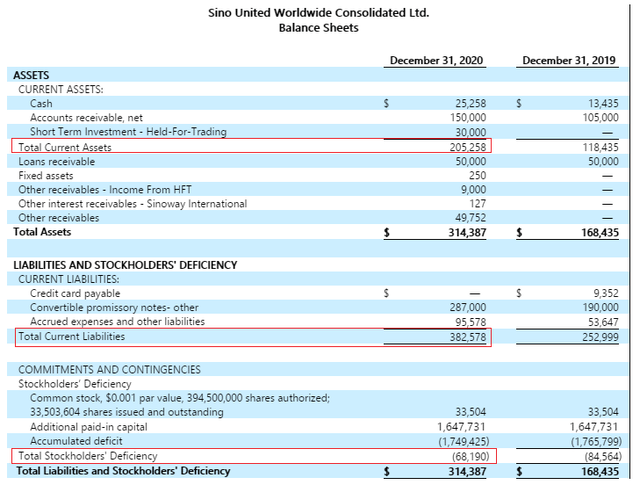Click the Cash 2020 value 25,258

tap(471, 103)
